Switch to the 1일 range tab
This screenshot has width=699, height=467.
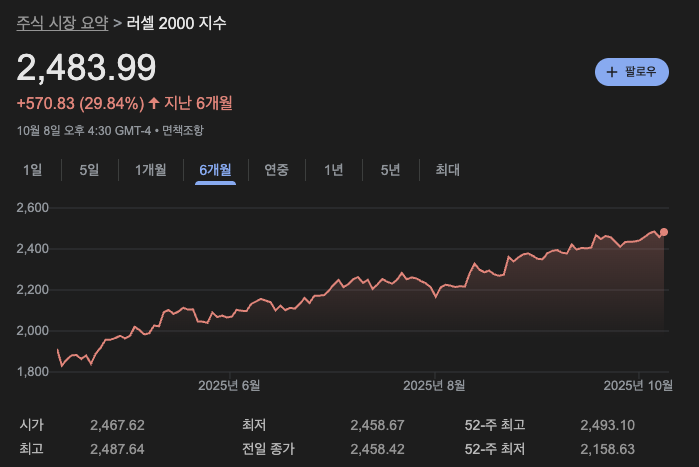coord(33,170)
